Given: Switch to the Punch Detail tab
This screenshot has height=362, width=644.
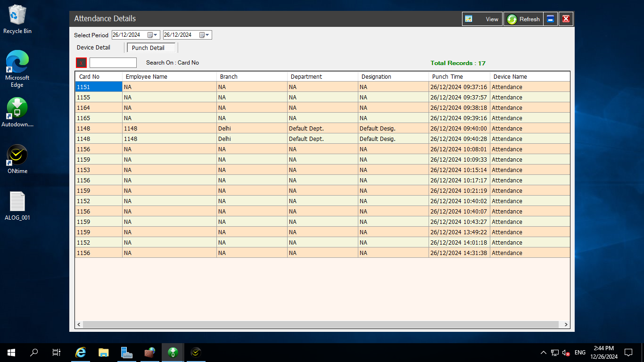Looking at the screenshot, I should pyautogui.click(x=149, y=48).
